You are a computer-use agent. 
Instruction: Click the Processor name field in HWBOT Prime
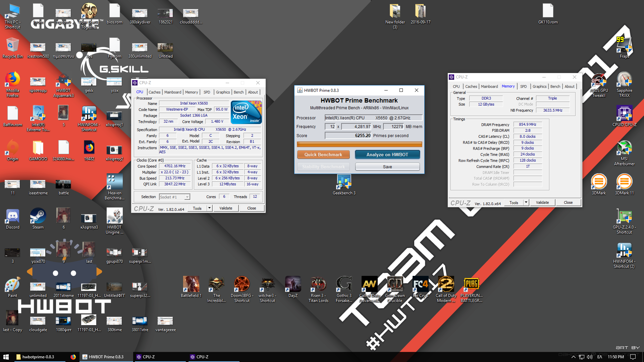pos(373,118)
